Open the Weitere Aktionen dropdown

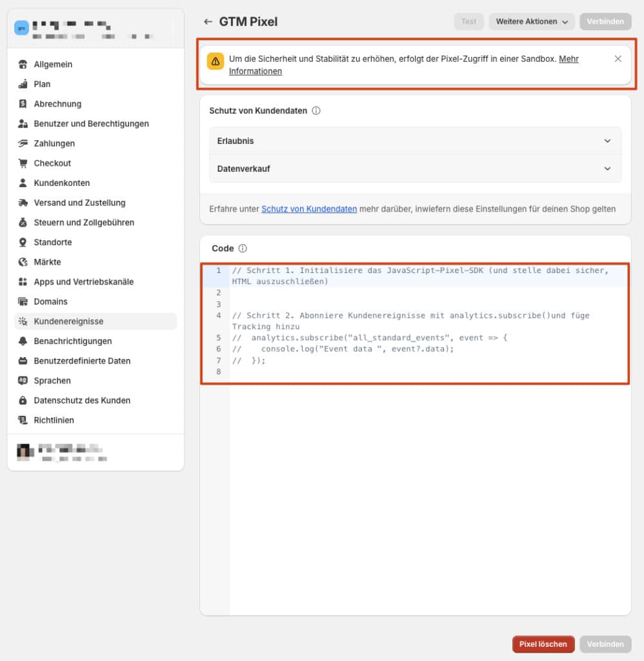pos(532,21)
